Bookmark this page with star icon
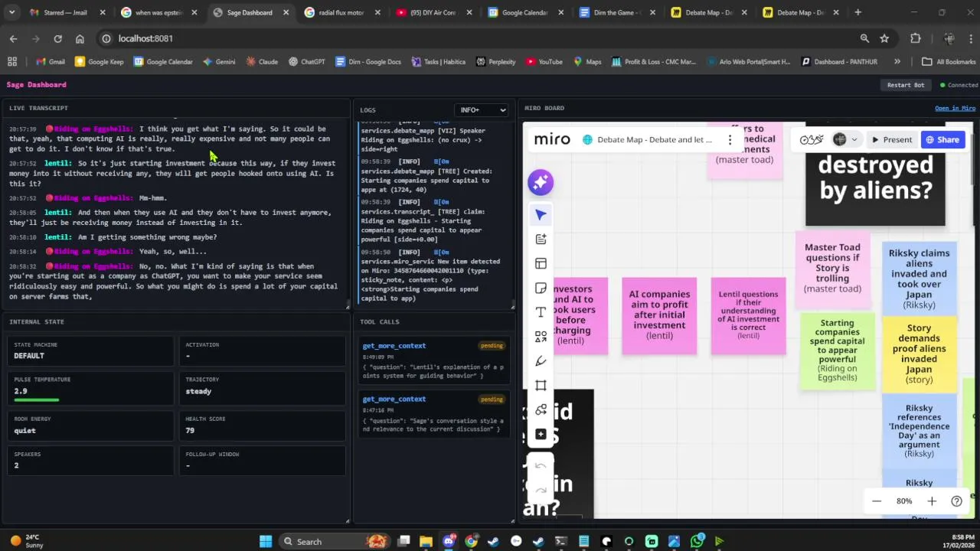The image size is (980, 551). click(884, 38)
